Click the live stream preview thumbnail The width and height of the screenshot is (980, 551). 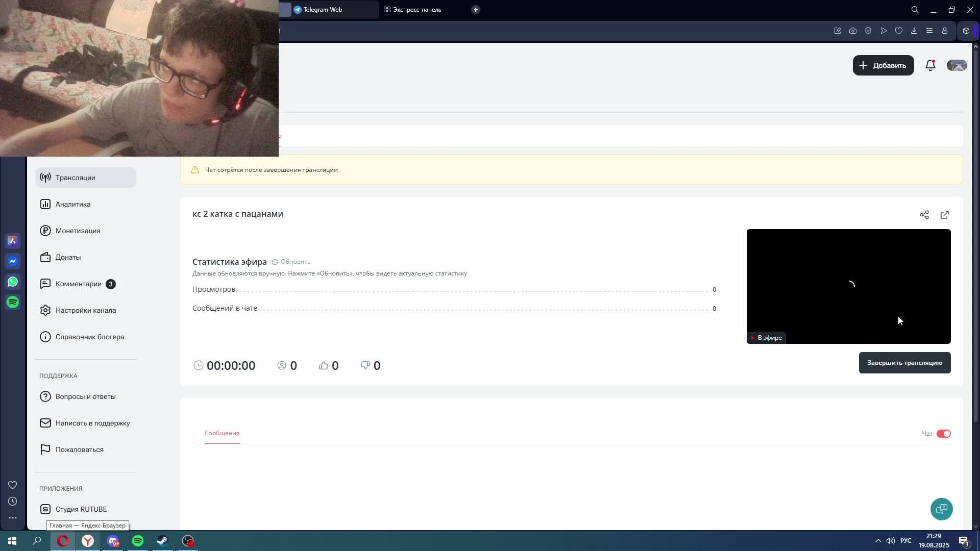[x=848, y=286]
